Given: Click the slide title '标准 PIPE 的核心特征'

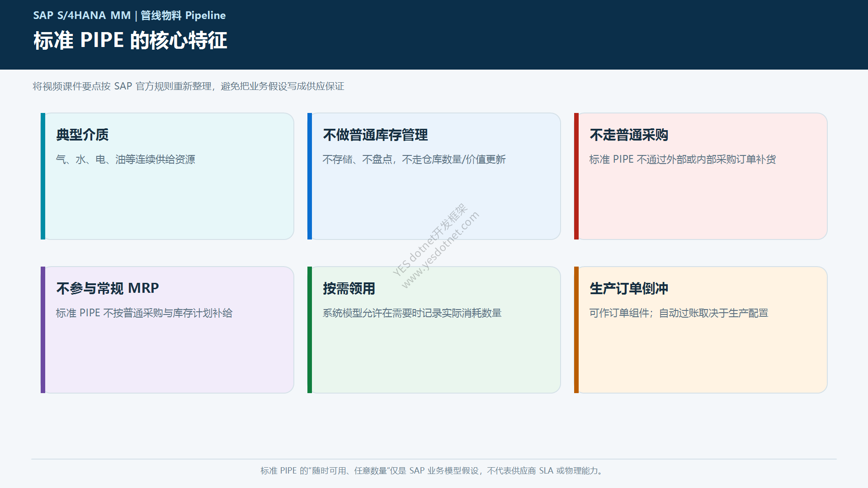Looking at the screenshot, I should [x=130, y=40].
